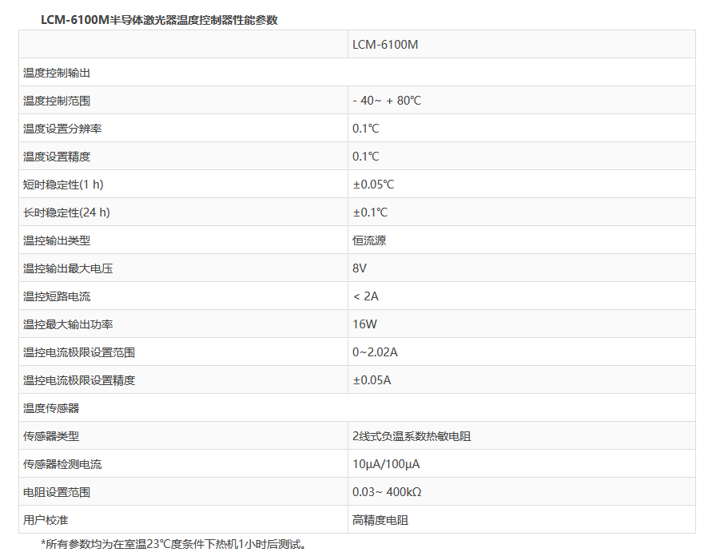The image size is (728, 560).
Task: Click the < 2A short-circuit current value
Action: (x=365, y=296)
